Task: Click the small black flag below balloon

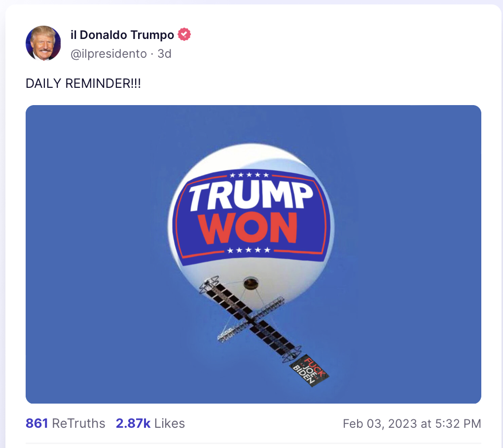Action: [x=309, y=371]
